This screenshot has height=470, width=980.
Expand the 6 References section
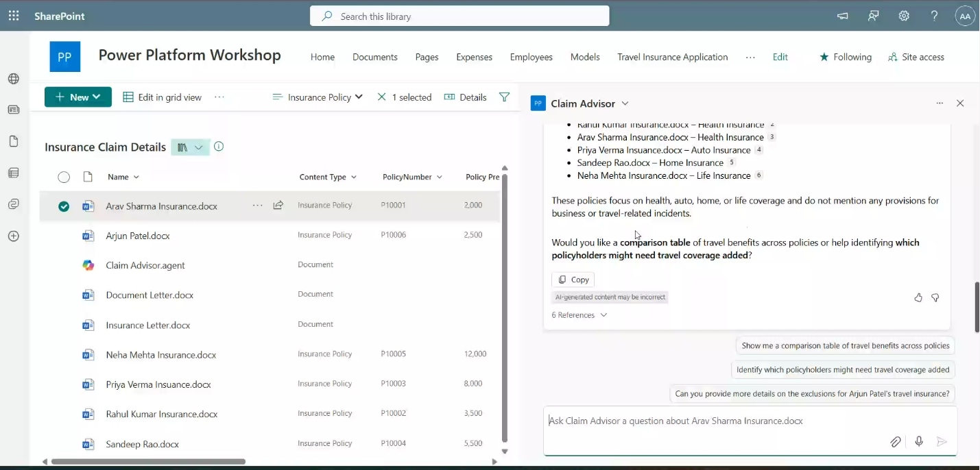tap(579, 315)
